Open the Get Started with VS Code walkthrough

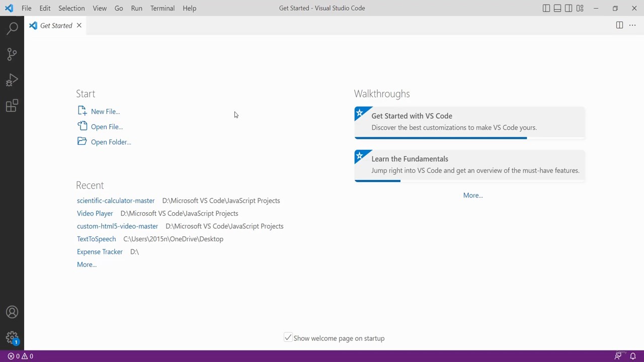pyautogui.click(x=470, y=123)
